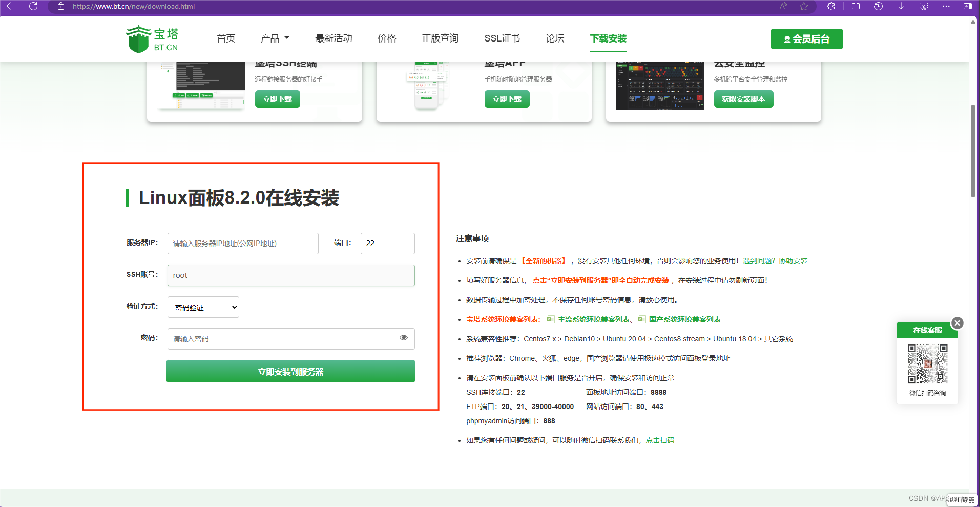Click 获取安装脚本 button

tap(743, 99)
